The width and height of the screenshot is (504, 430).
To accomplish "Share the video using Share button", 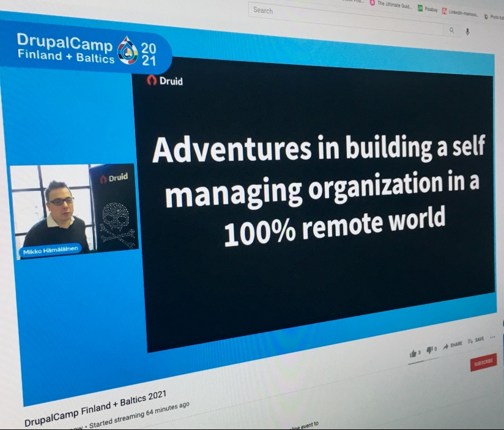I will tap(453, 346).
